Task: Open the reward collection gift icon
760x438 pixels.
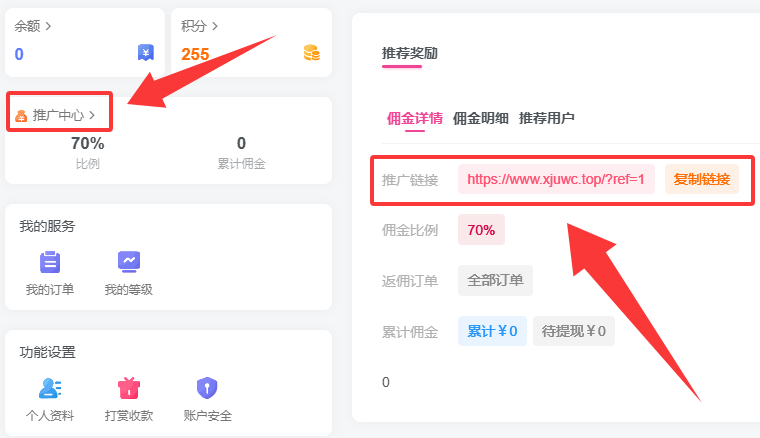Action: (128, 388)
